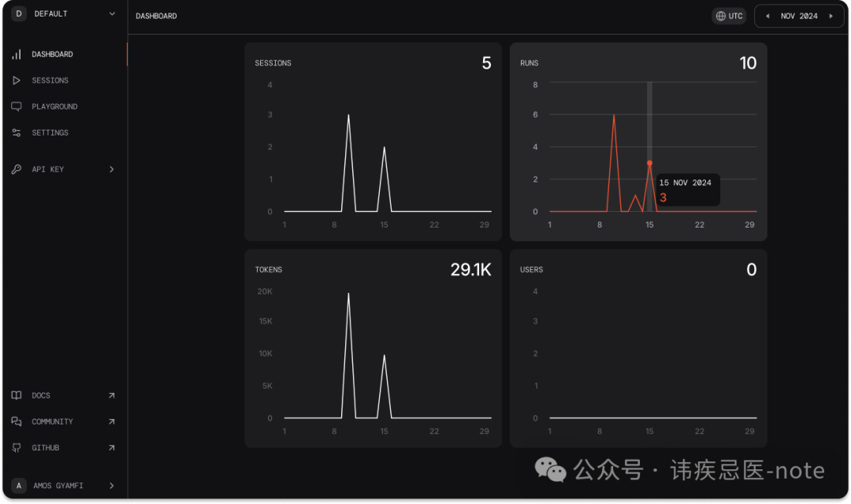Click the Sessions total value 5
Viewport: 851px width, 504px height.
(486, 63)
